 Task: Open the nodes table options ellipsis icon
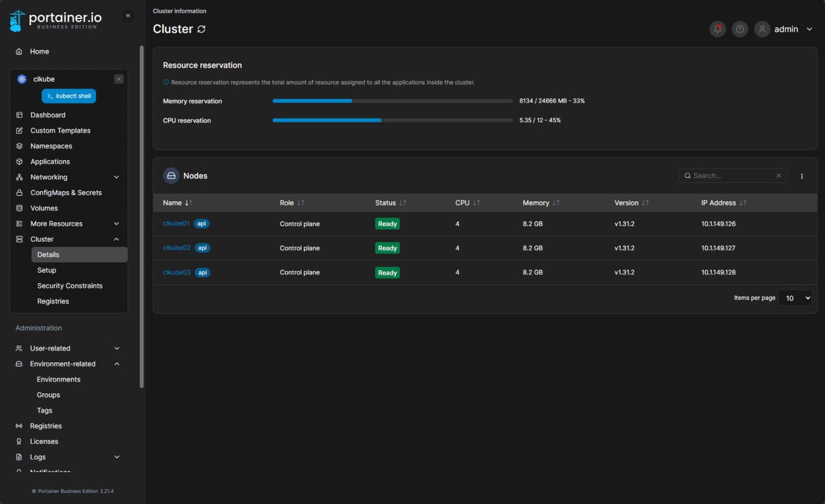[x=802, y=176]
